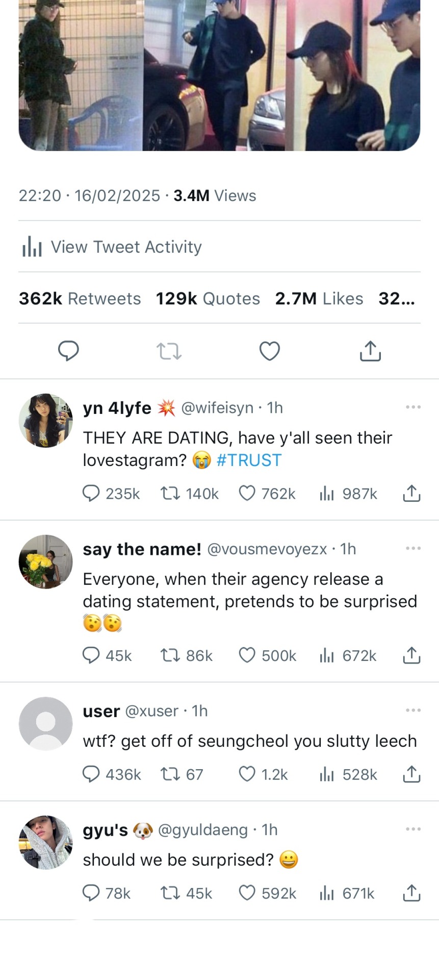Open more options for vousmevoyezx's reply
439x980 pixels.
click(413, 549)
